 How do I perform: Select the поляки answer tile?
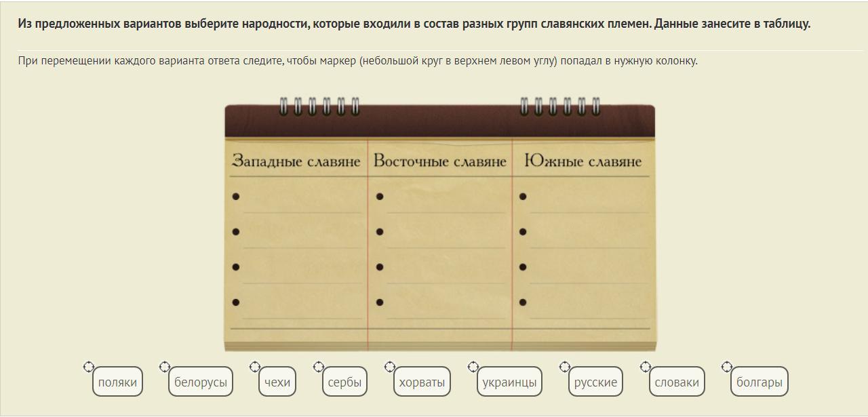pos(117,382)
